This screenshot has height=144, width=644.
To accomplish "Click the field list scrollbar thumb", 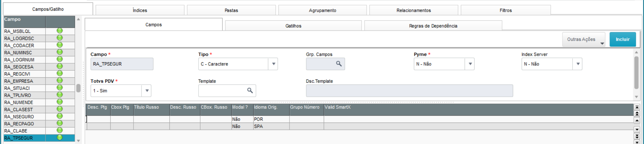I will [x=78, y=88].
